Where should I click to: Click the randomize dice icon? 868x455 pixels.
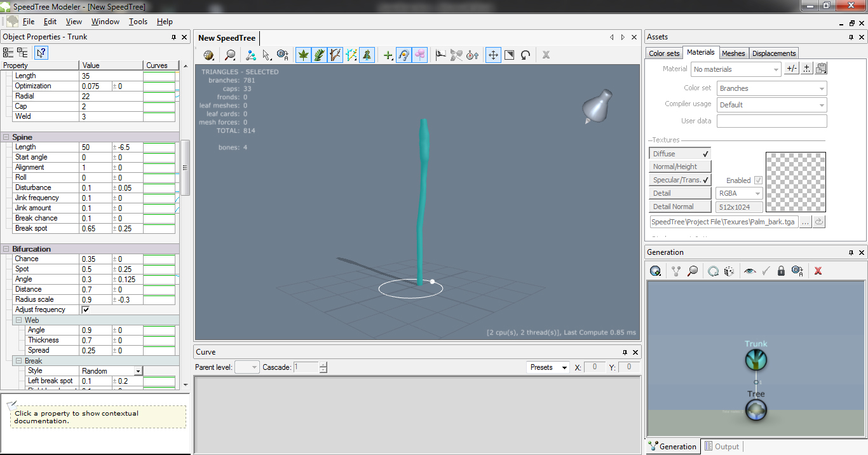click(x=729, y=271)
